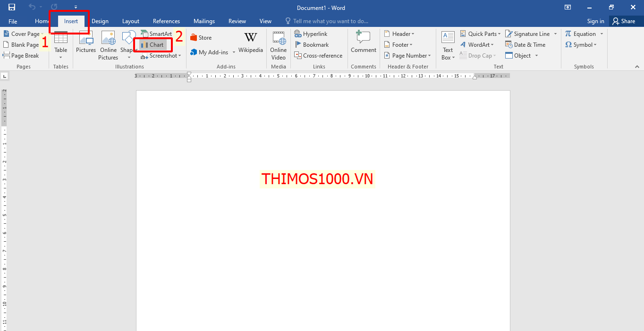Click Sign in link

595,21
